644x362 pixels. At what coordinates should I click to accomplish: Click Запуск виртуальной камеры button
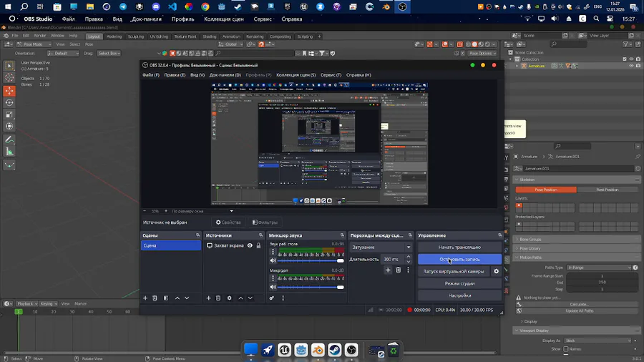(454, 271)
